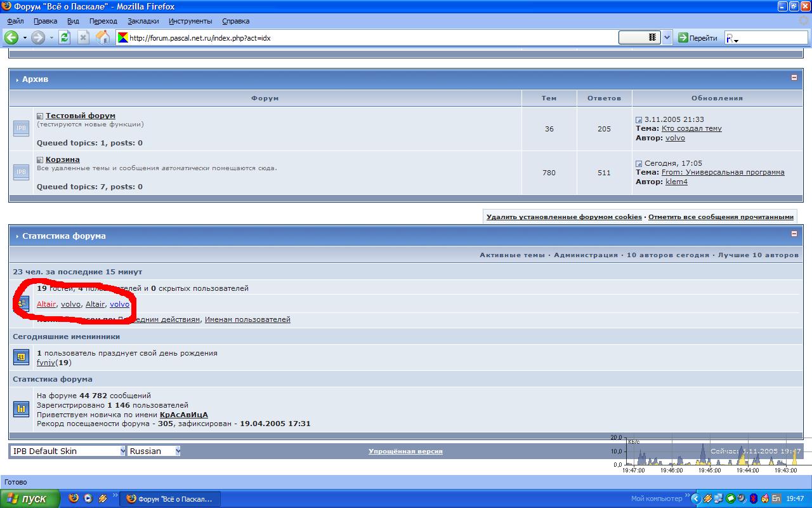Open the Инструменты menu
Viewport: 812px width, 508px height.
pyautogui.click(x=190, y=21)
